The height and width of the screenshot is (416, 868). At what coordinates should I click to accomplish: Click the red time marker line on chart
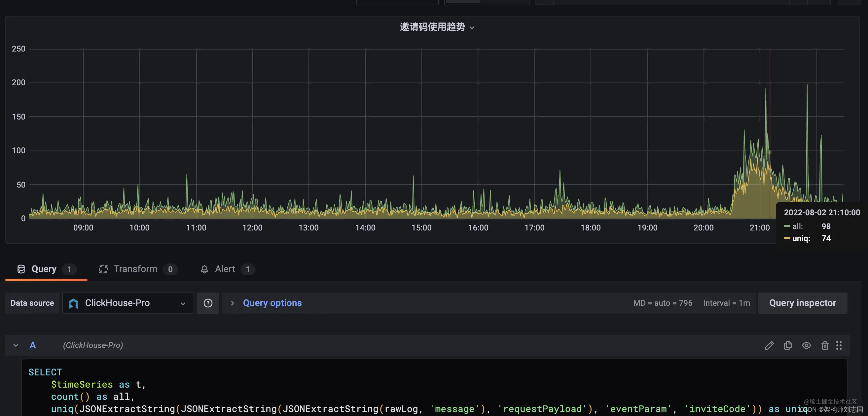click(770, 135)
